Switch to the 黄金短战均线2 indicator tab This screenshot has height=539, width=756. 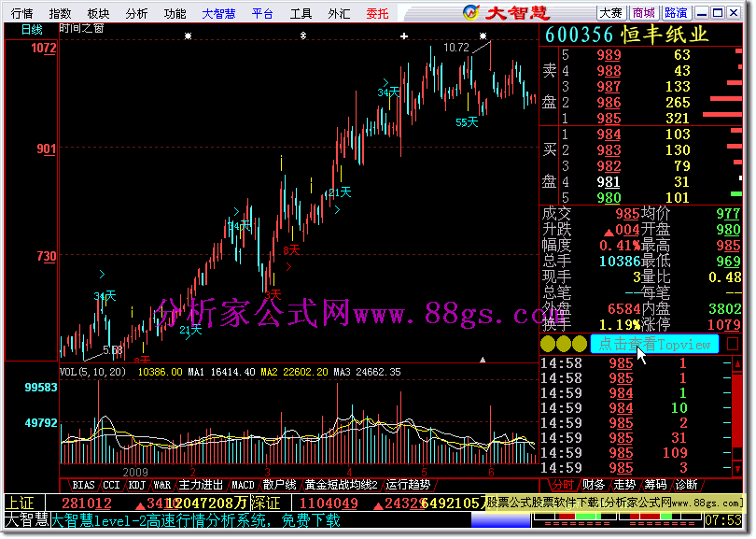[x=341, y=485]
